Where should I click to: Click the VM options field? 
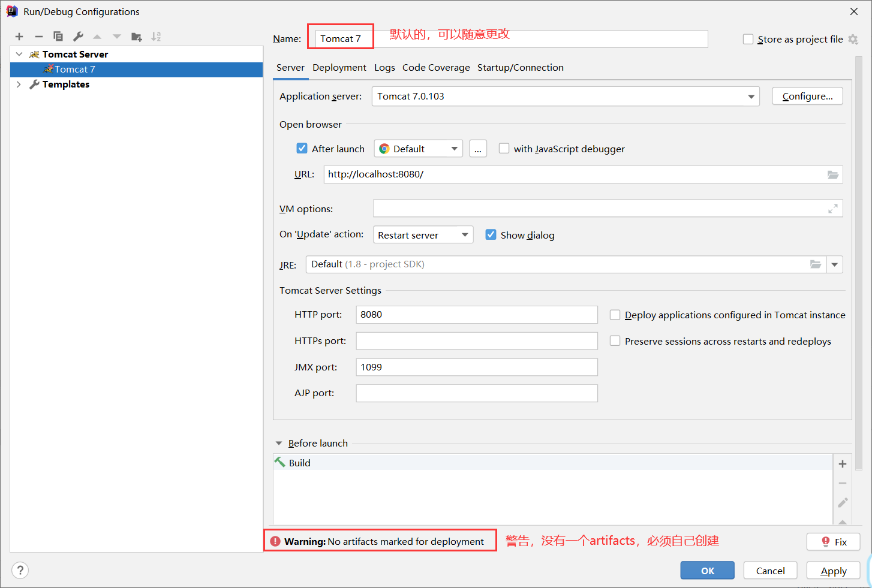(x=608, y=209)
